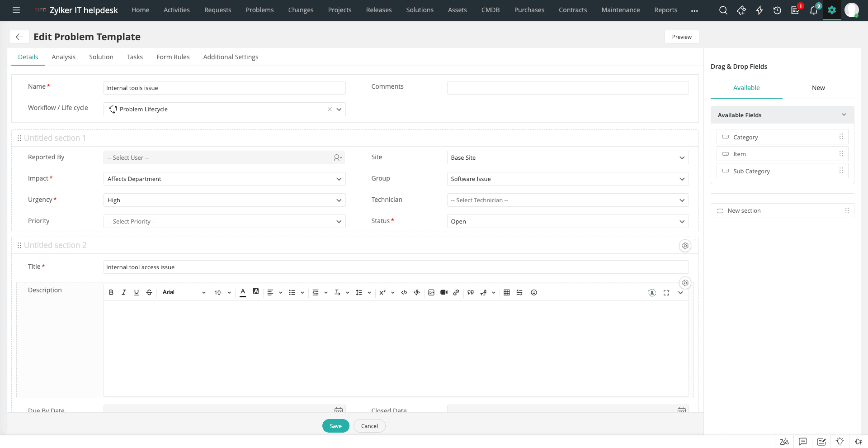Open the Untitled section 2 settings gear
Image resolution: width=868 pixels, height=448 pixels.
click(x=685, y=246)
